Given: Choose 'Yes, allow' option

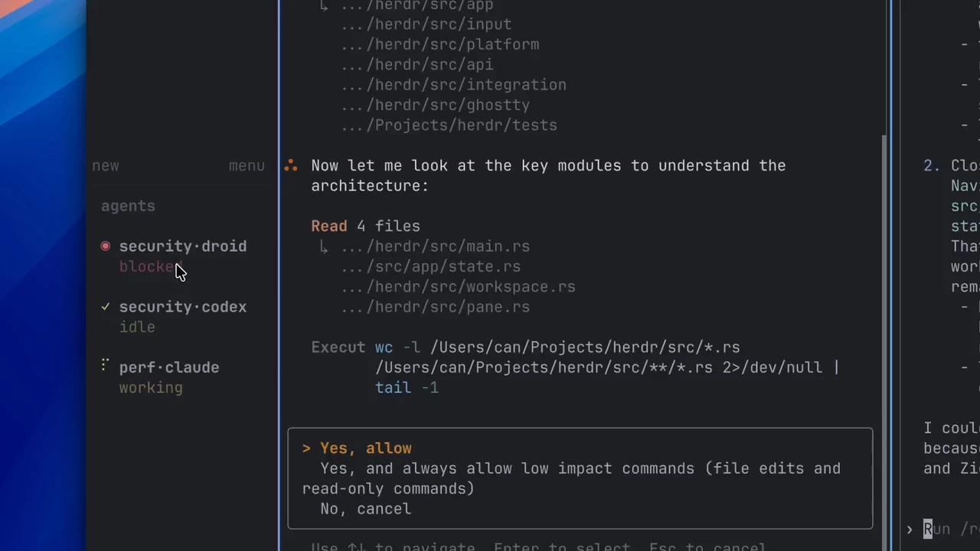Looking at the screenshot, I should (365, 448).
